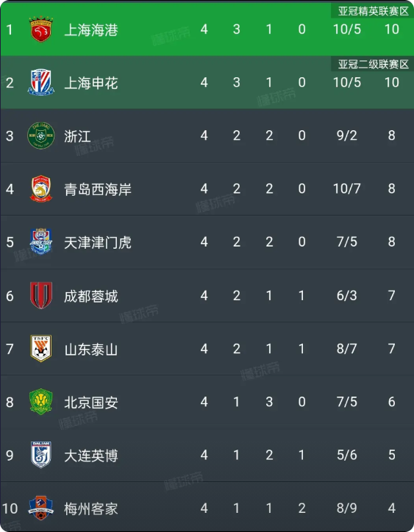Click the Qingdao West Coast (青岛西海岸) crest

click(x=40, y=188)
